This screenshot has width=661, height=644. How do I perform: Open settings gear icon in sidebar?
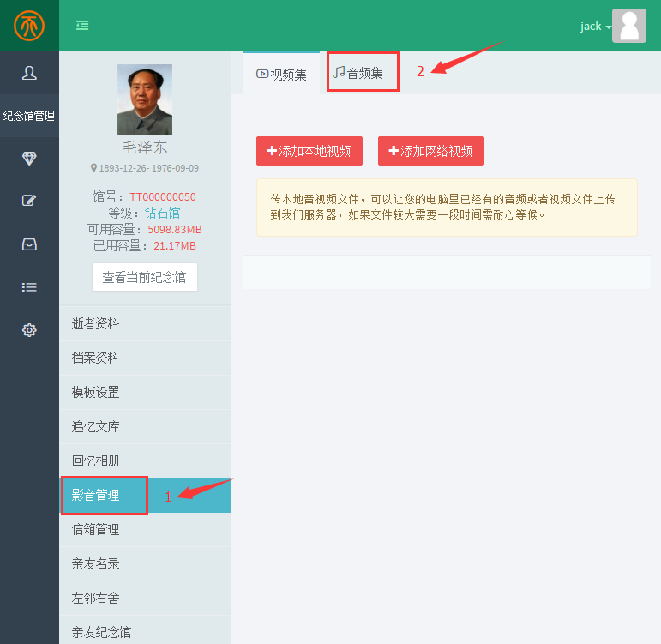pos(29,330)
